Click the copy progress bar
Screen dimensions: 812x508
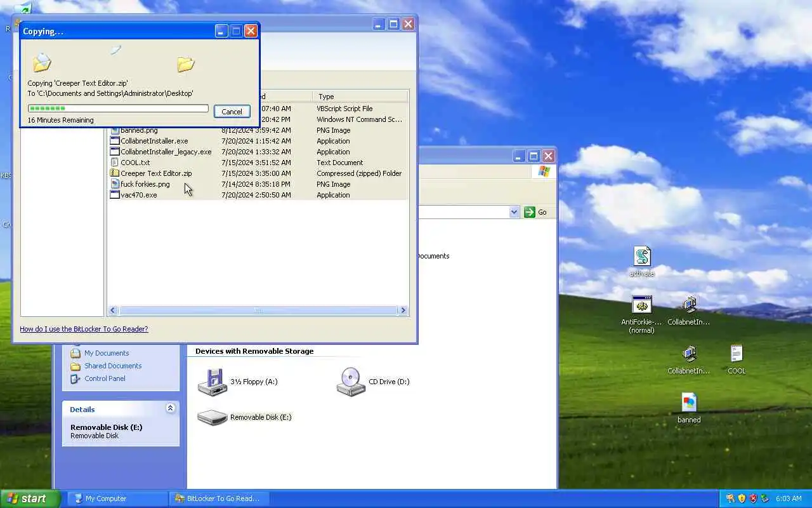(118, 109)
